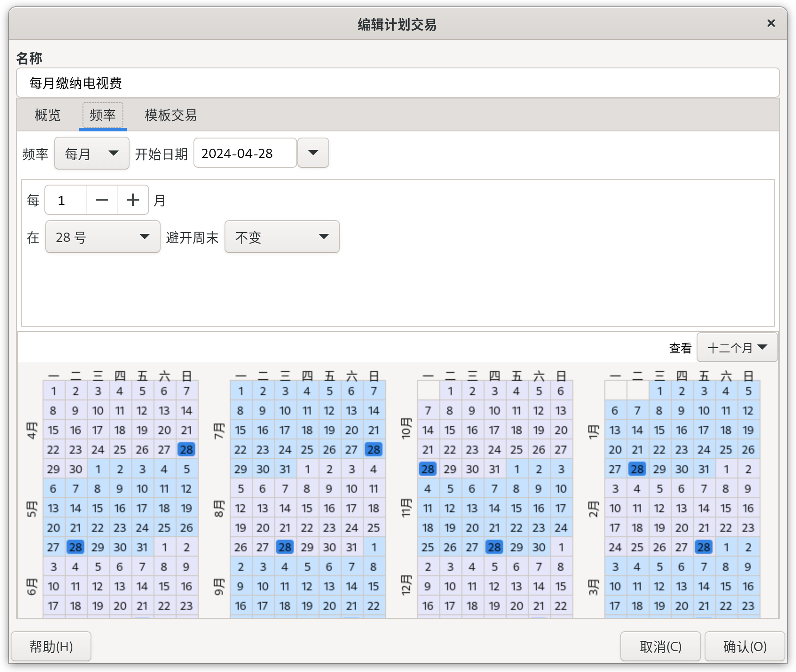Image resolution: width=796 pixels, height=672 pixels.
Task: Click the 开始日期 label
Action: tap(162, 154)
